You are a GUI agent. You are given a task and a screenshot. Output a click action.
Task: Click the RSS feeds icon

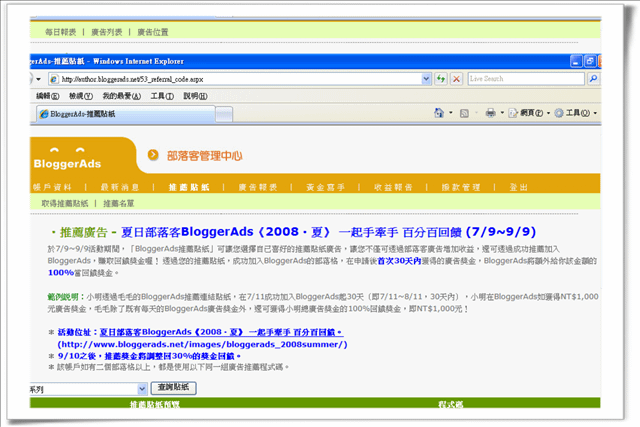(464, 113)
